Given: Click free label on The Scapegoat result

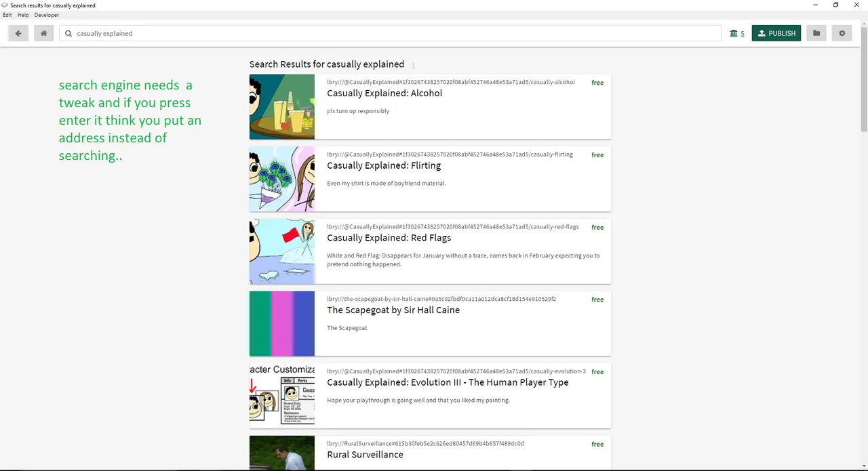Looking at the screenshot, I should (x=597, y=300).
